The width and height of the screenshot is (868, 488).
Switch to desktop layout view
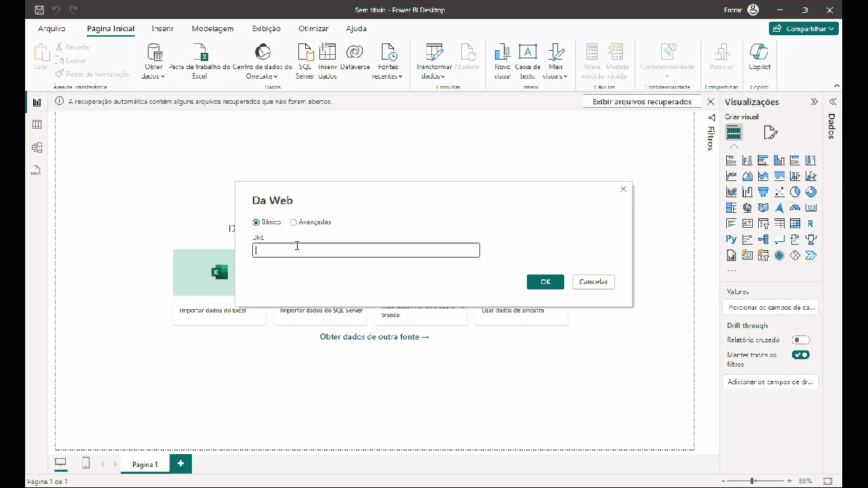[60, 463]
